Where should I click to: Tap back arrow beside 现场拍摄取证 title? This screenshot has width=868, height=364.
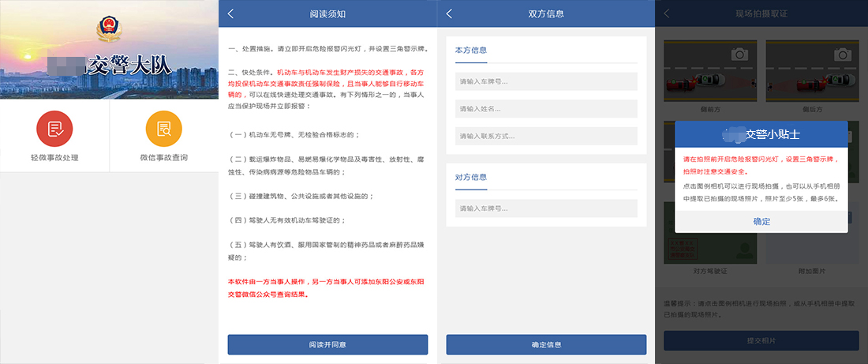[668, 13]
